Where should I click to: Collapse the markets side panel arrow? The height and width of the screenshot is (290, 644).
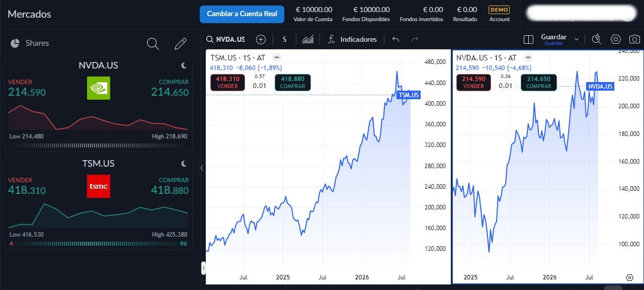[x=201, y=168]
